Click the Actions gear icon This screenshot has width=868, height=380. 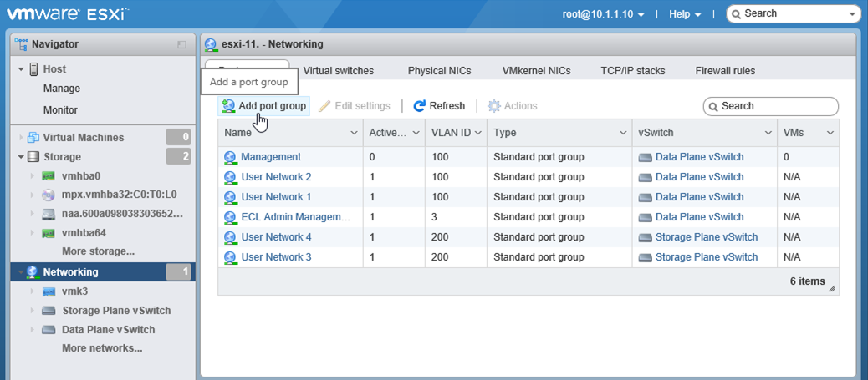tap(494, 106)
